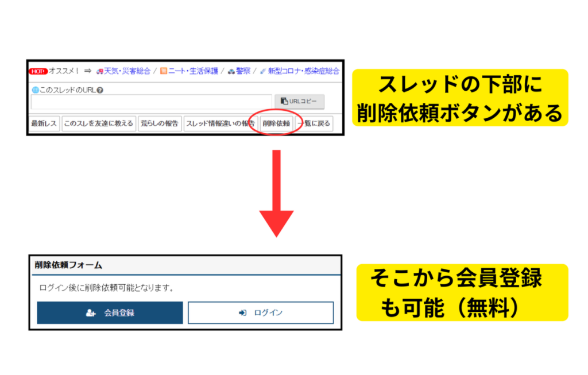588x375 pixels.
Task: Click the 削除依頼 button
Action: 276,123
